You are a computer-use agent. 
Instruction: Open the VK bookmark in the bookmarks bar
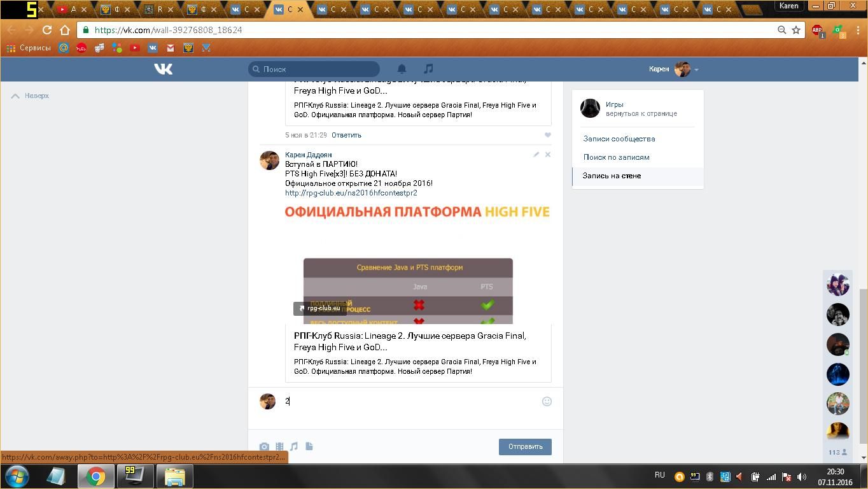tap(153, 48)
